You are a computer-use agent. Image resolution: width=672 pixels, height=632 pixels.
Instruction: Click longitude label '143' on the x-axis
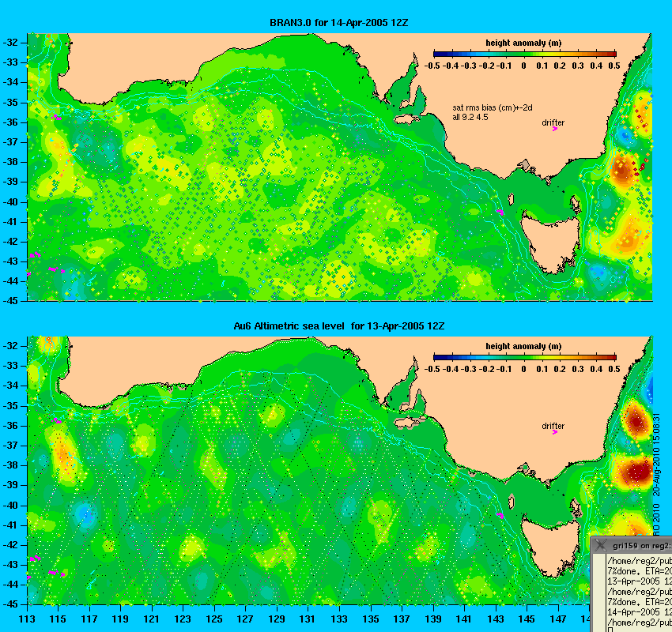496,619
